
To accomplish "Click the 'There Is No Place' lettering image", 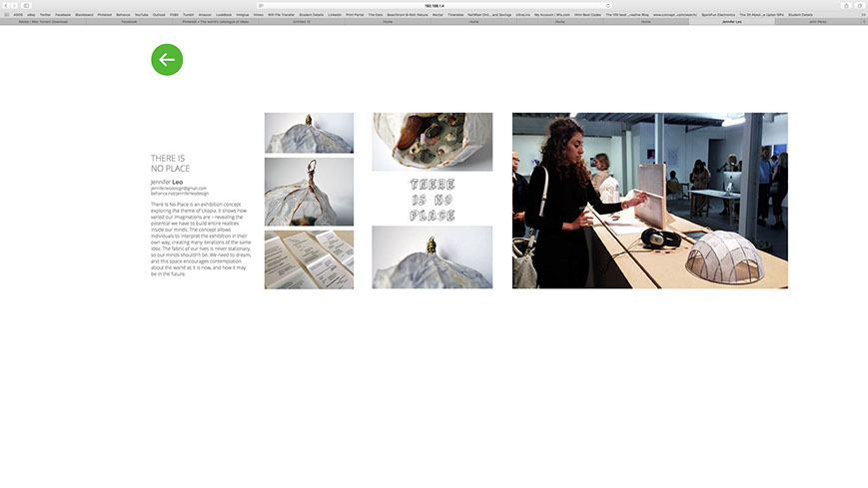I will pos(432,199).
